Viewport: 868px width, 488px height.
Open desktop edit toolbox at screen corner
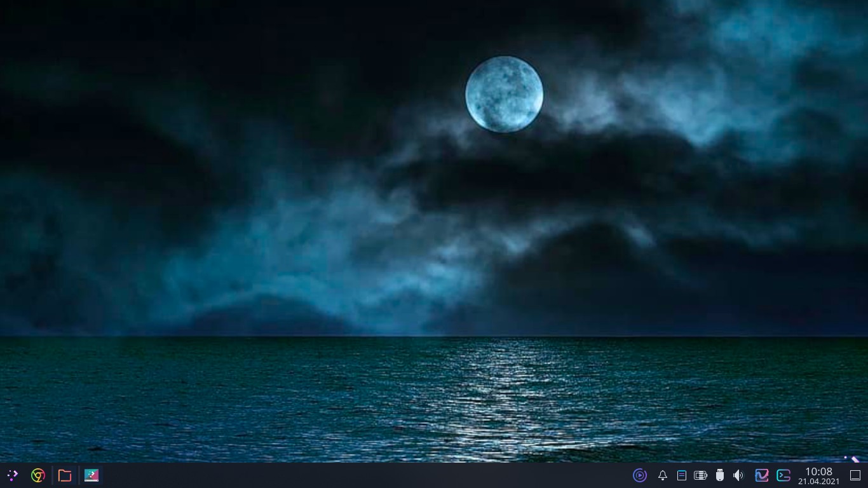852,458
